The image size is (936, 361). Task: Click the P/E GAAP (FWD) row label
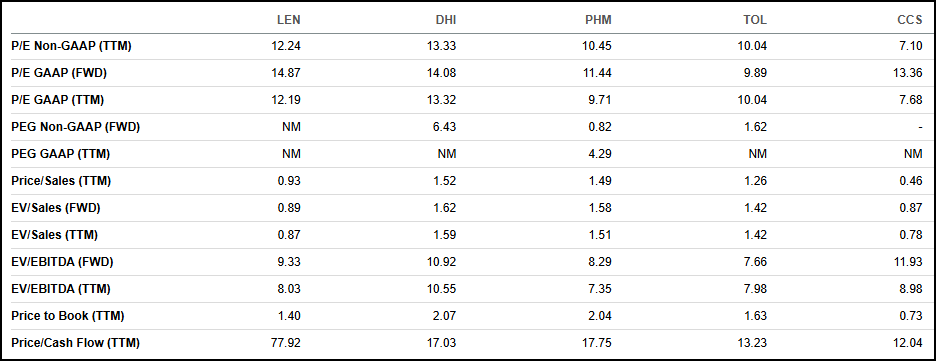pyautogui.click(x=60, y=73)
